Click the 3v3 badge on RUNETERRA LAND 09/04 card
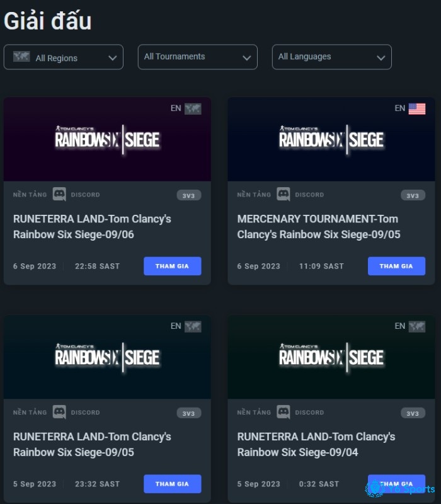 pyautogui.click(x=413, y=413)
